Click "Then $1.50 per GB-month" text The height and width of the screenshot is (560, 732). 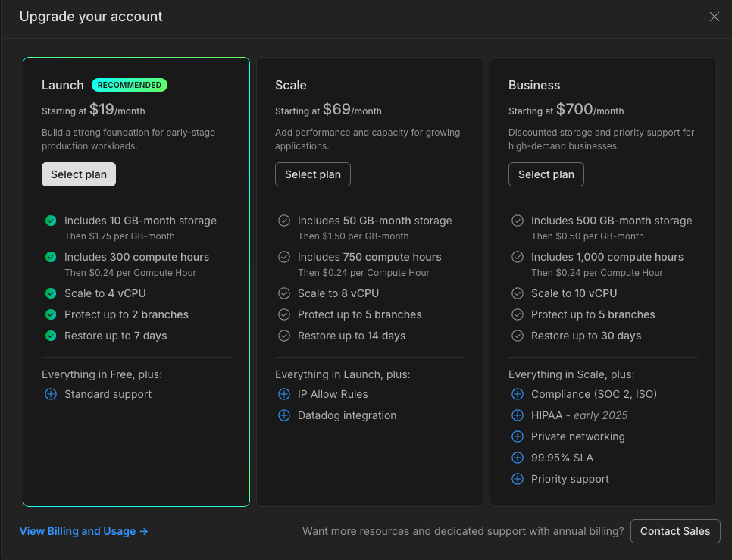pyautogui.click(x=353, y=236)
